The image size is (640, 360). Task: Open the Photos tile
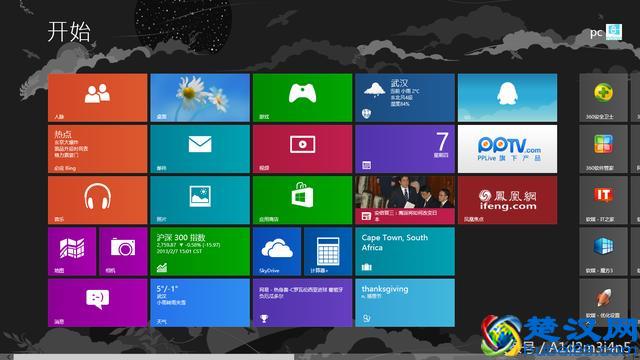(x=200, y=200)
